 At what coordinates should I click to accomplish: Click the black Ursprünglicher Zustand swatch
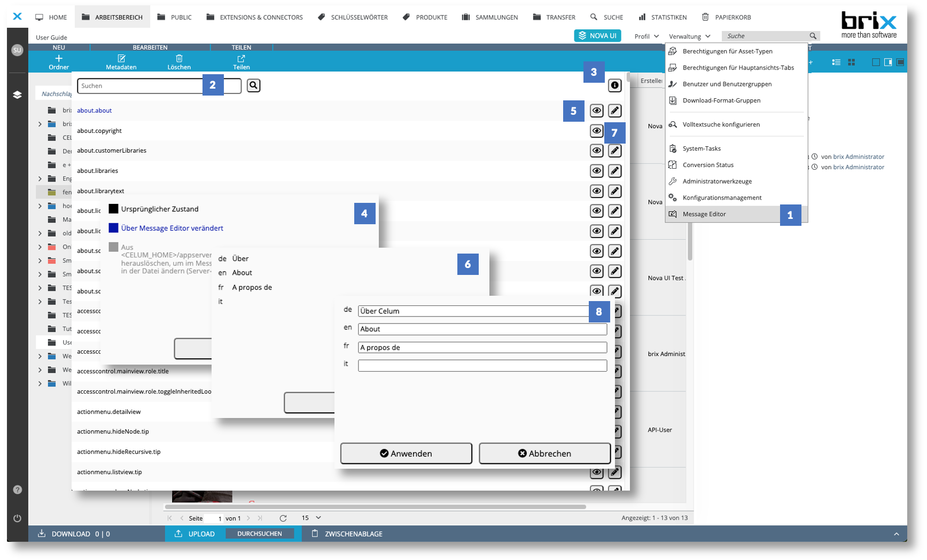pyautogui.click(x=113, y=209)
